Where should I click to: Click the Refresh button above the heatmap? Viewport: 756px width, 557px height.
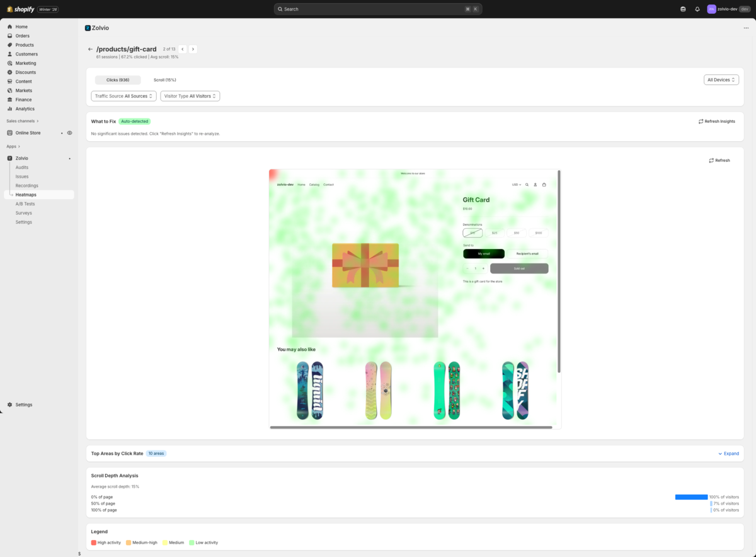(x=719, y=160)
